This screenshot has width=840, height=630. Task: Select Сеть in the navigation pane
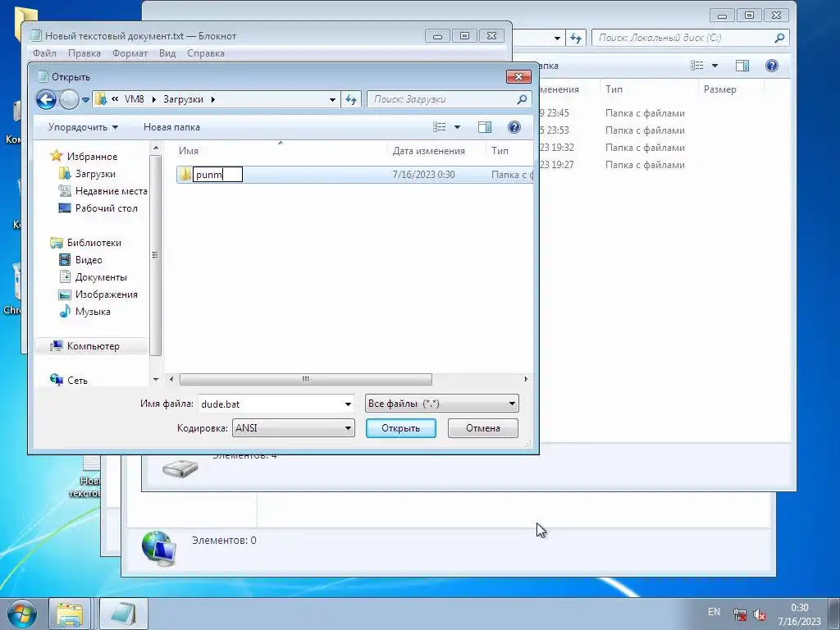tap(77, 381)
